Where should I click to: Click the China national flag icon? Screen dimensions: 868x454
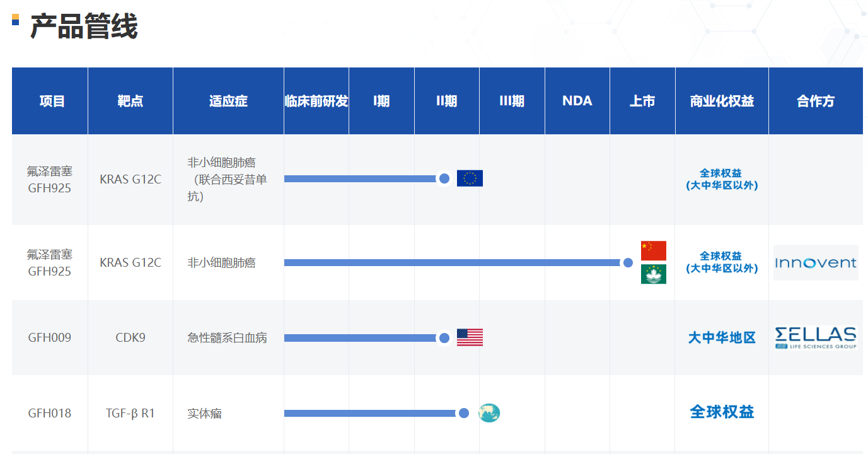[x=654, y=250]
